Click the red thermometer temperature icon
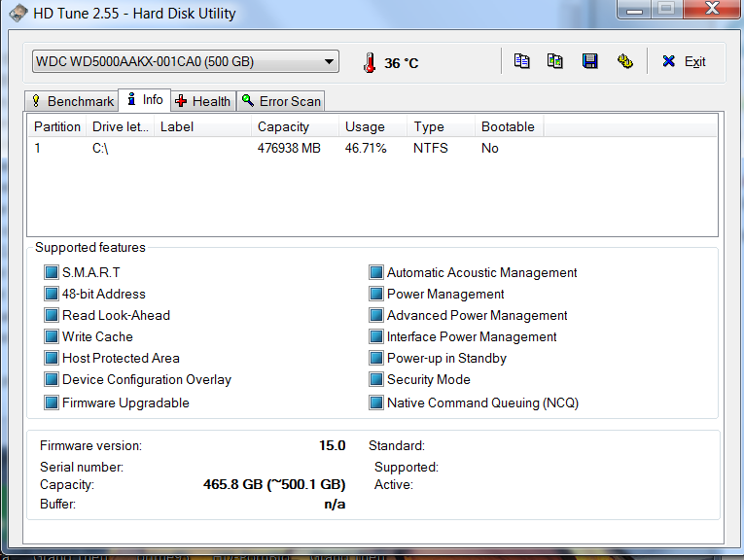The height and width of the screenshot is (560, 744). (369, 62)
